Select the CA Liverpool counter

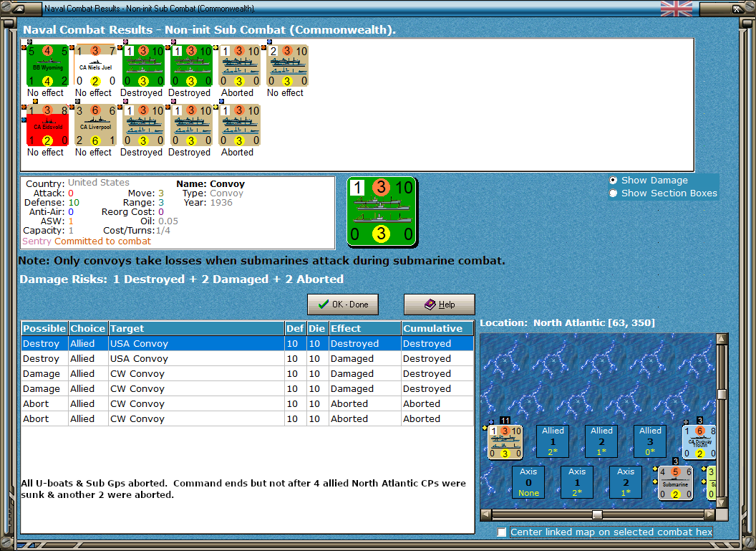[95, 125]
